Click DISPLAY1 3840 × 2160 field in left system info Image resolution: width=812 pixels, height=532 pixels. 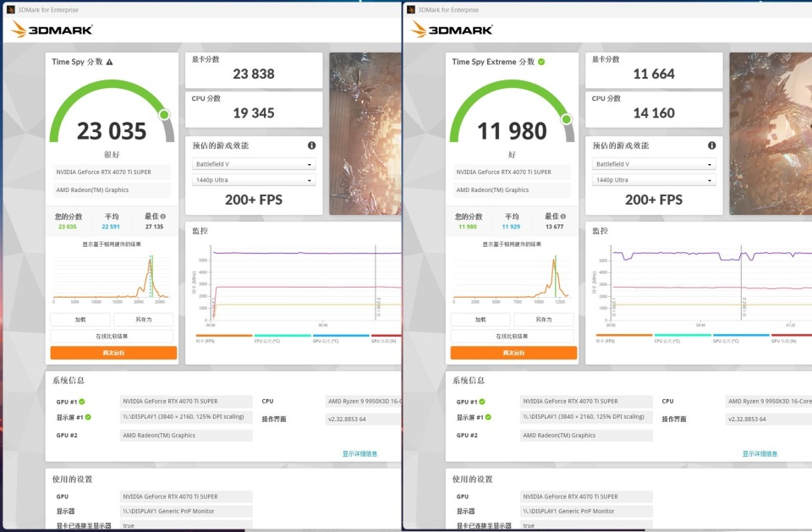[186, 416]
